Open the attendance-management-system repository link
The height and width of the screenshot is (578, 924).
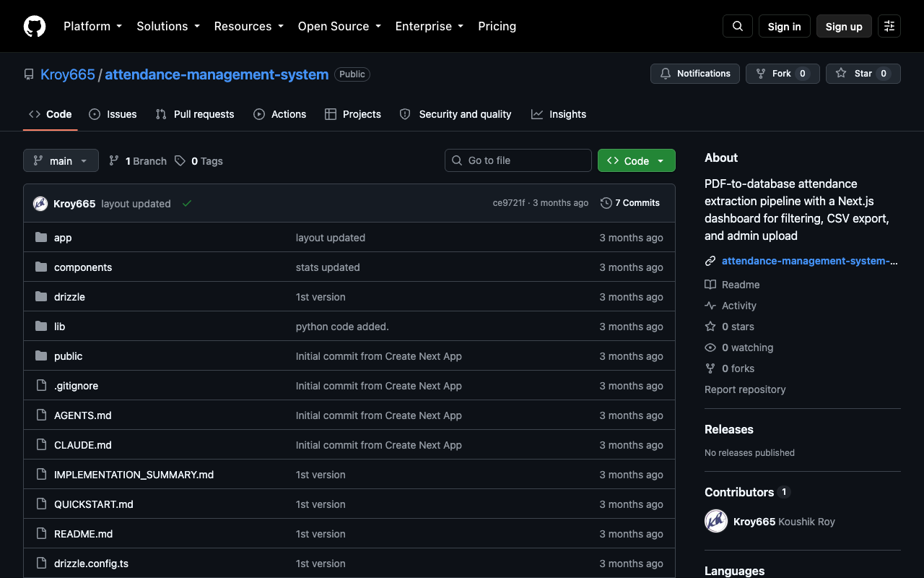click(217, 74)
